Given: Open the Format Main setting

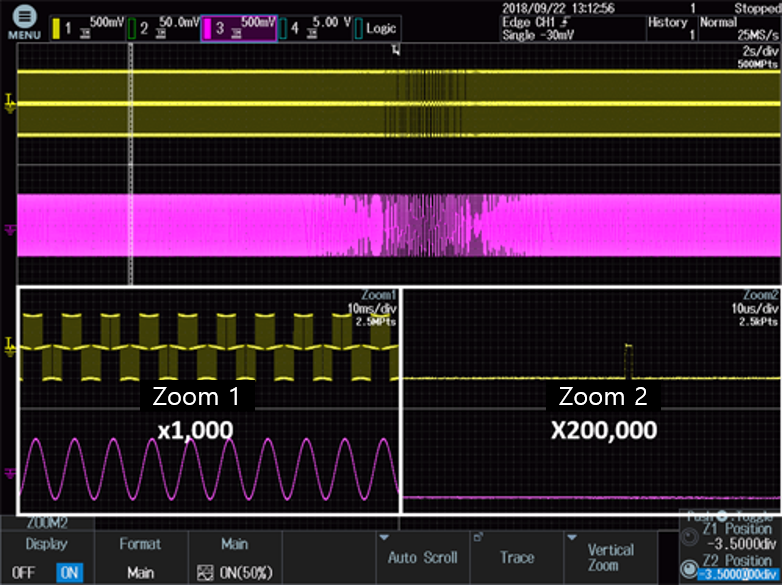Looking at the screenshot, I should [x=141, y=557].
